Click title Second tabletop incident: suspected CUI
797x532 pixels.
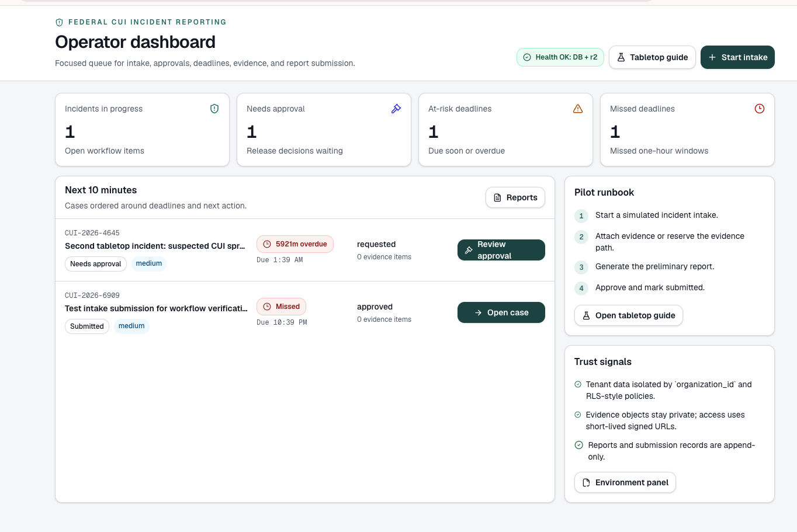point(155,246)
